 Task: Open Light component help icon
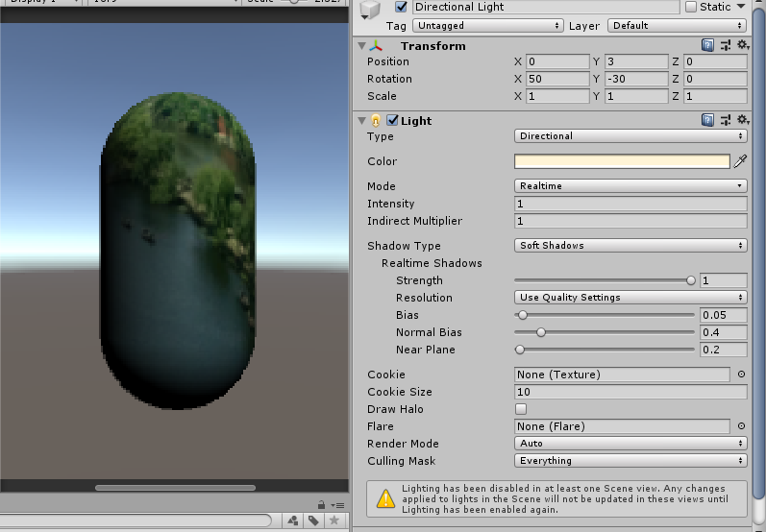[707, 120]
